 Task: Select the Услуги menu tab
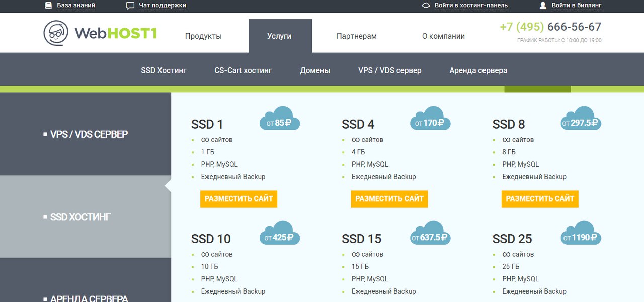[x=280, y=36]
